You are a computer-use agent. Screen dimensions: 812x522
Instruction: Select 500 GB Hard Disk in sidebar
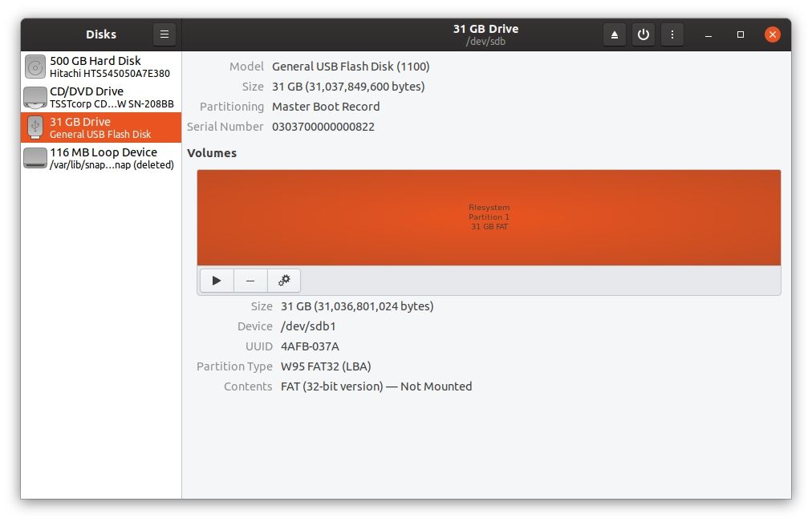[101, 67]
